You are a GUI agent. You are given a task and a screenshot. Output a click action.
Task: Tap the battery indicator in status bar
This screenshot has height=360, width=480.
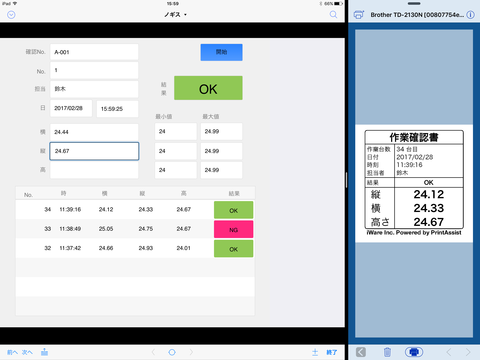click(338, 4)
